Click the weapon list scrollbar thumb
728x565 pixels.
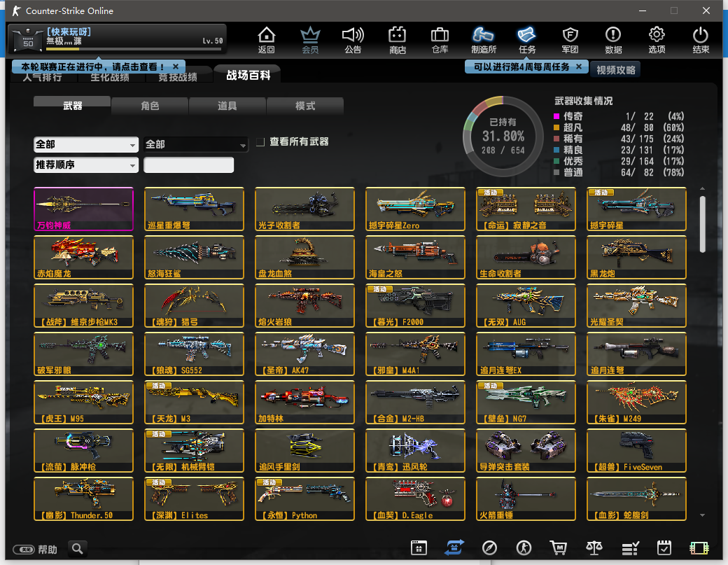pyautogui.click(x=702, y=224)
